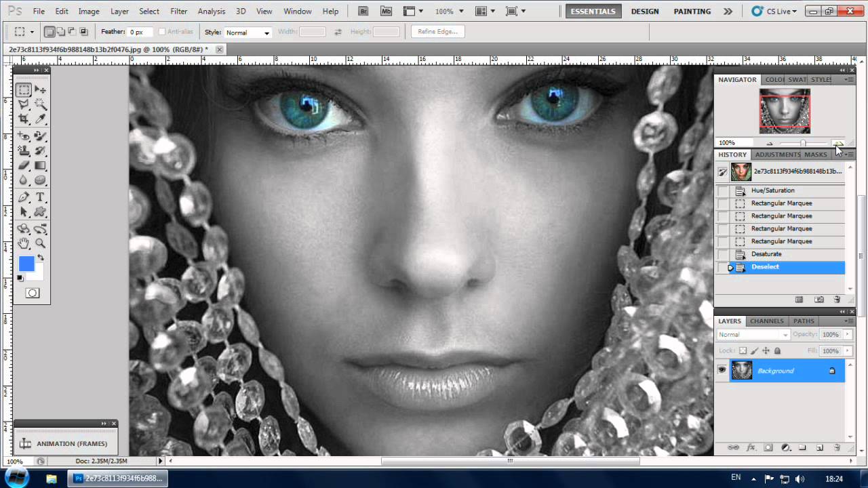Select the Color Replacement brush tool
This screenshot has width=868, height=488.
coord(41,136)
